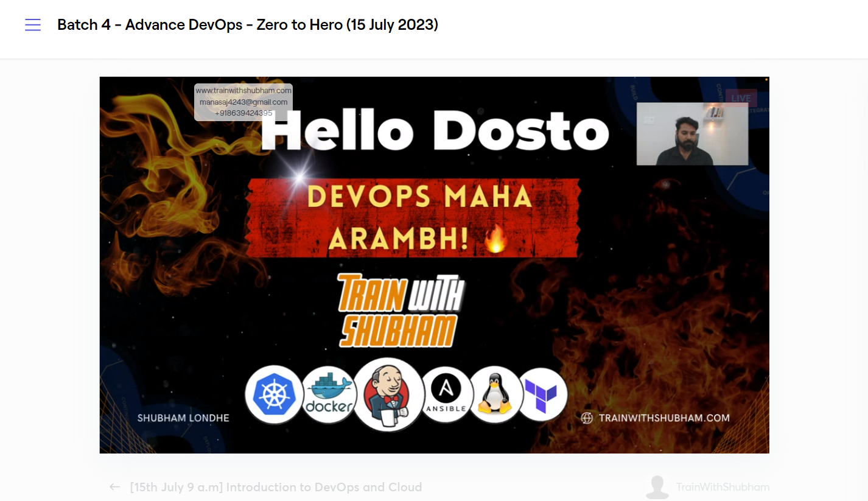Click the back arrow beside the lesson title

[114, 487]
